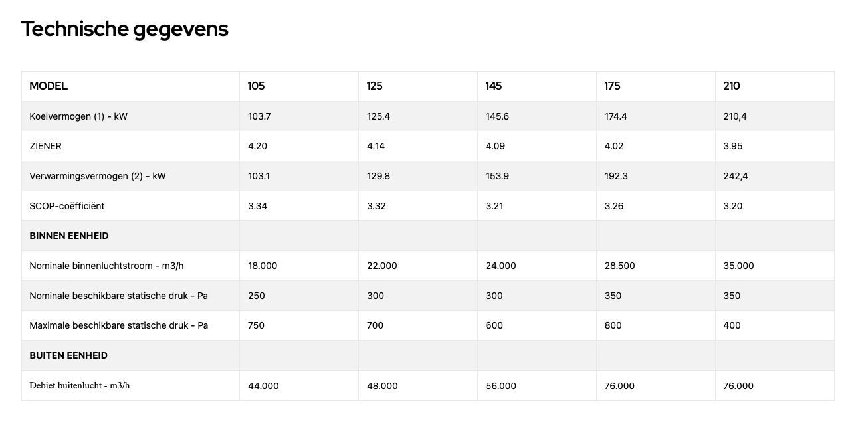Image resolution: width=868 pixels, height=431 pixels.
Task: Select Verwarmingsvermogen (2) - kW row label
Action: pyautogui.click(x=98, y=176)
